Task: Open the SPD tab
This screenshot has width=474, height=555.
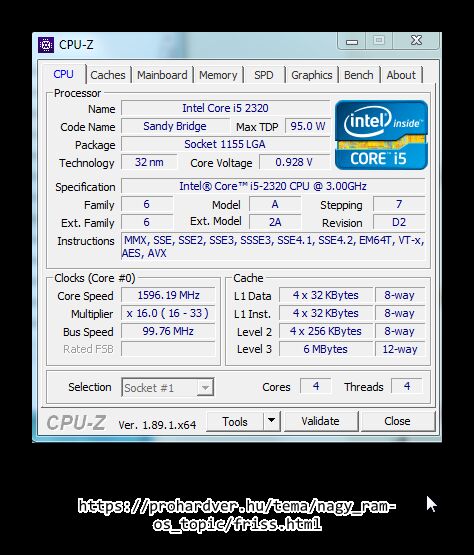Action: coord(264,75)
